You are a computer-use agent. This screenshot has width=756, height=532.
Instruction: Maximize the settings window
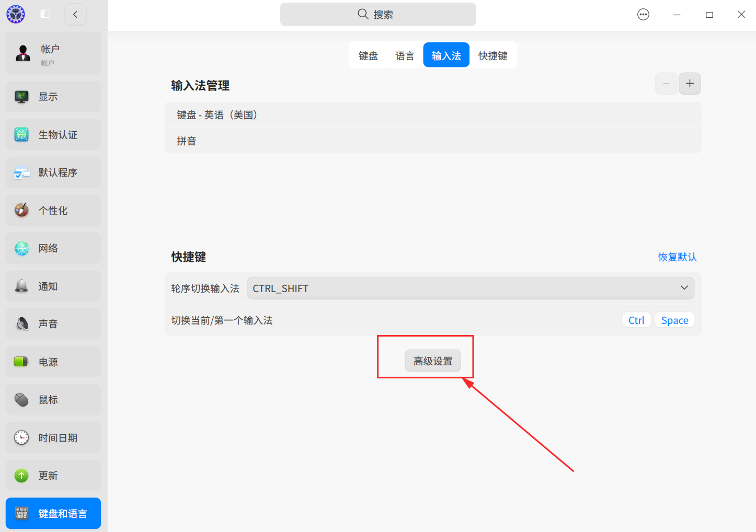tap(709, 15)
